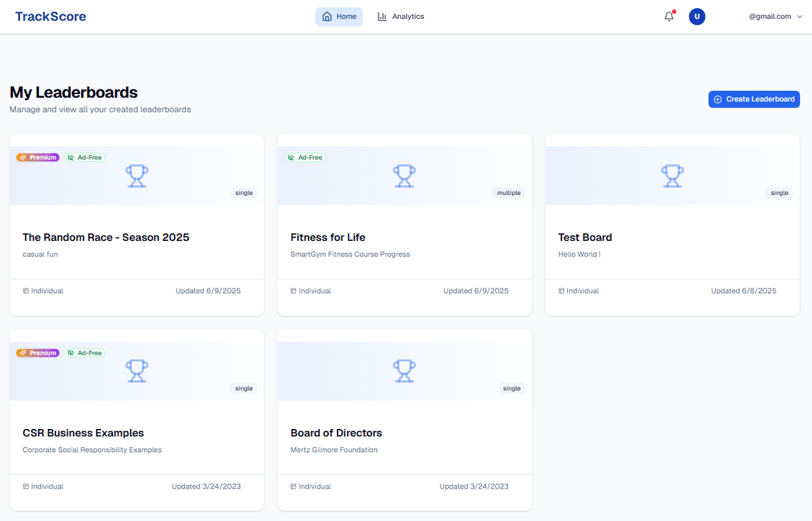Click trophy icon on Board of Directors card

tap(404, 371)
